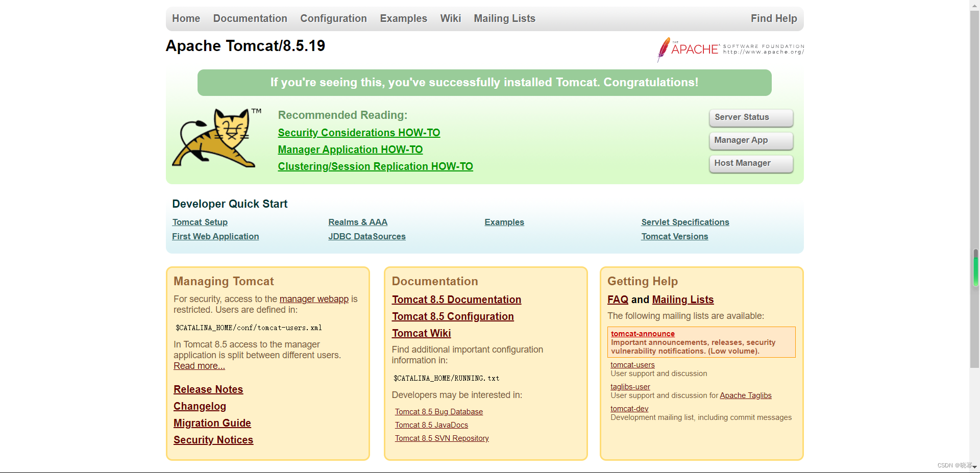Click the scrollbar down arrow
This screenshot has width=980, height=473.
pyautogui.click(x=975, y=467)
